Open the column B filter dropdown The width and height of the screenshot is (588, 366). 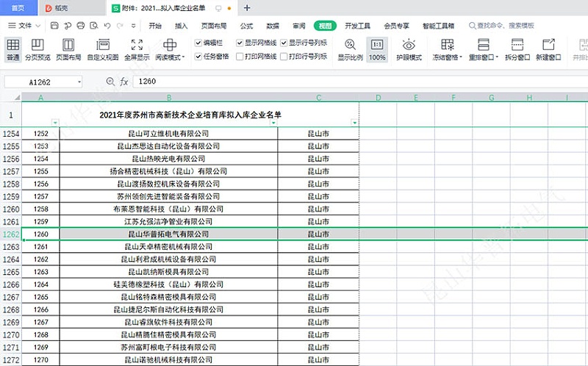[273, 123]
